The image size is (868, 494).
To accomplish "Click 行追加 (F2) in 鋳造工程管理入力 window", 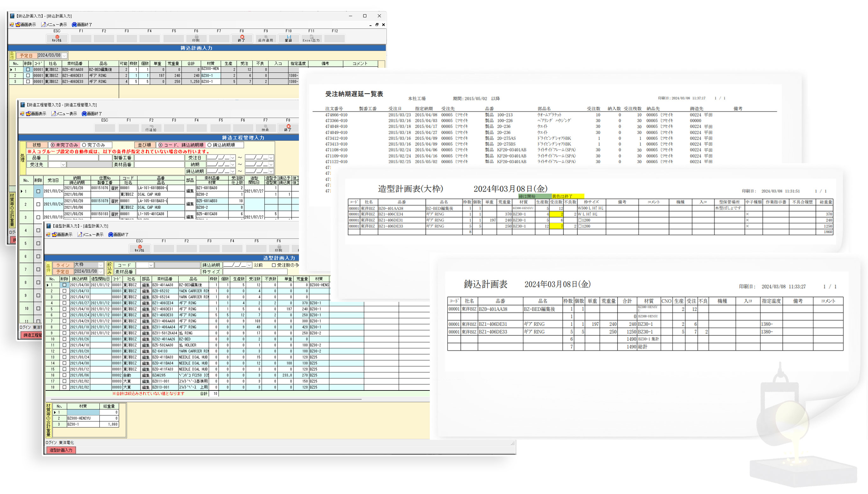I will pyautogui.click(x=151, y=128).
